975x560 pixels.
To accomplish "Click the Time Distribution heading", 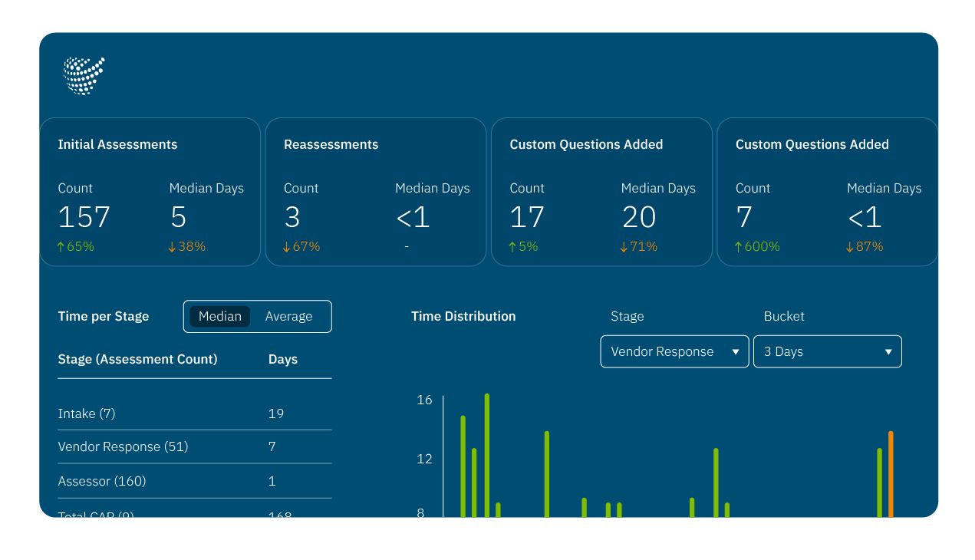I will (463, 316).
